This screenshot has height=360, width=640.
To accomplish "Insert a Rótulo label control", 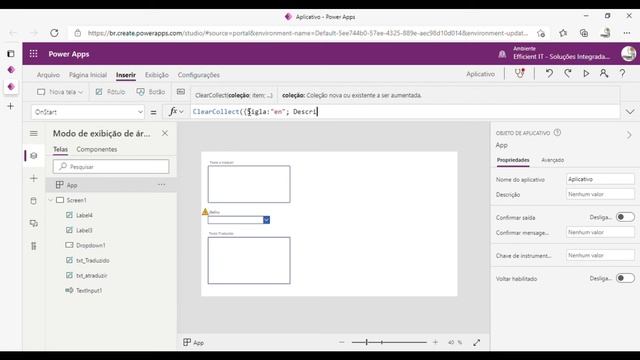I will [110, 92].
